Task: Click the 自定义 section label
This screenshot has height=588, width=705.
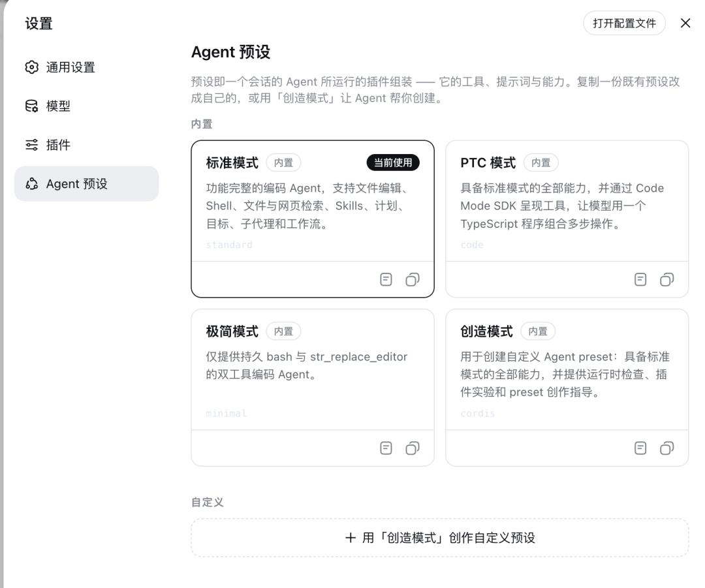Action: (208, 502)
